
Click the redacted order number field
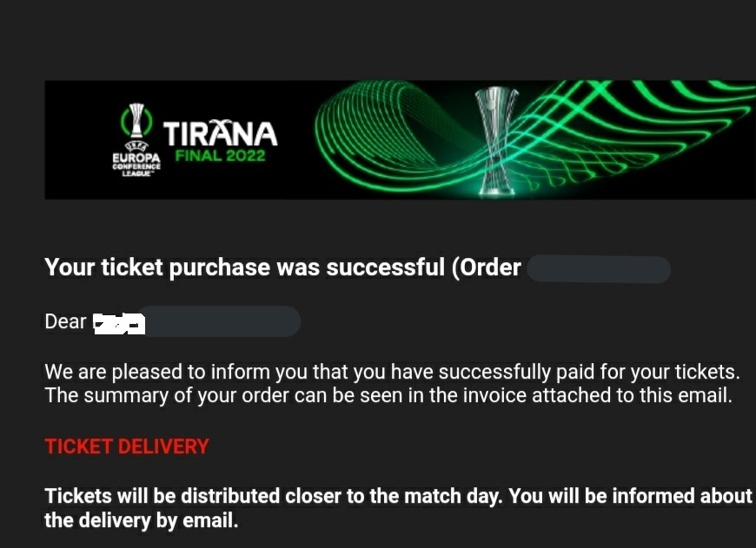599,268
